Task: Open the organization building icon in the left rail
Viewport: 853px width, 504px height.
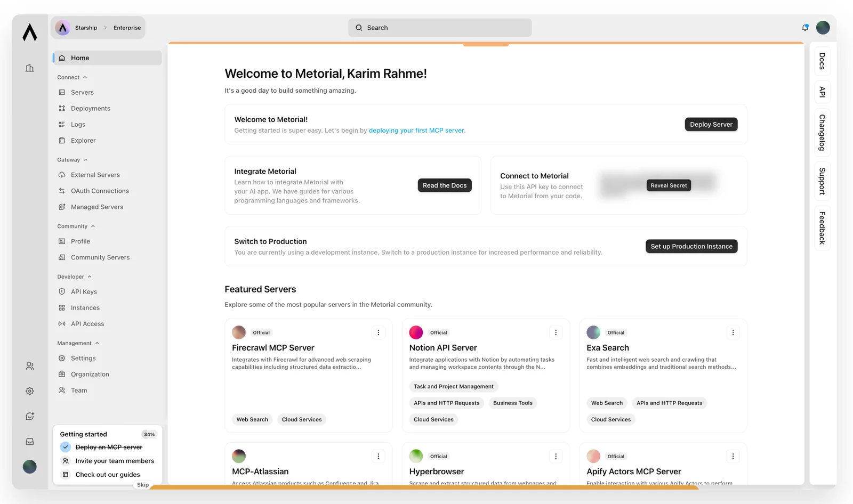Action: click(x=30, y=68)
